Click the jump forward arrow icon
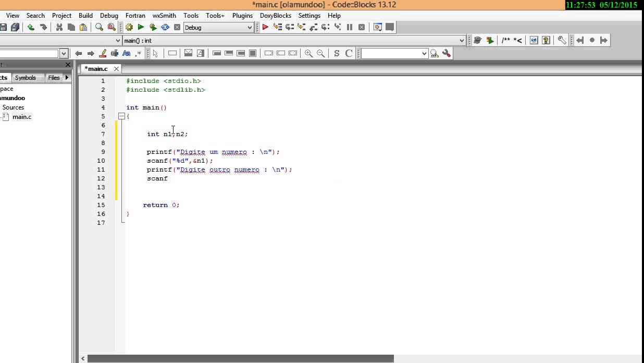The width and height of the screenshot is (644, 363). click(91, 53)
